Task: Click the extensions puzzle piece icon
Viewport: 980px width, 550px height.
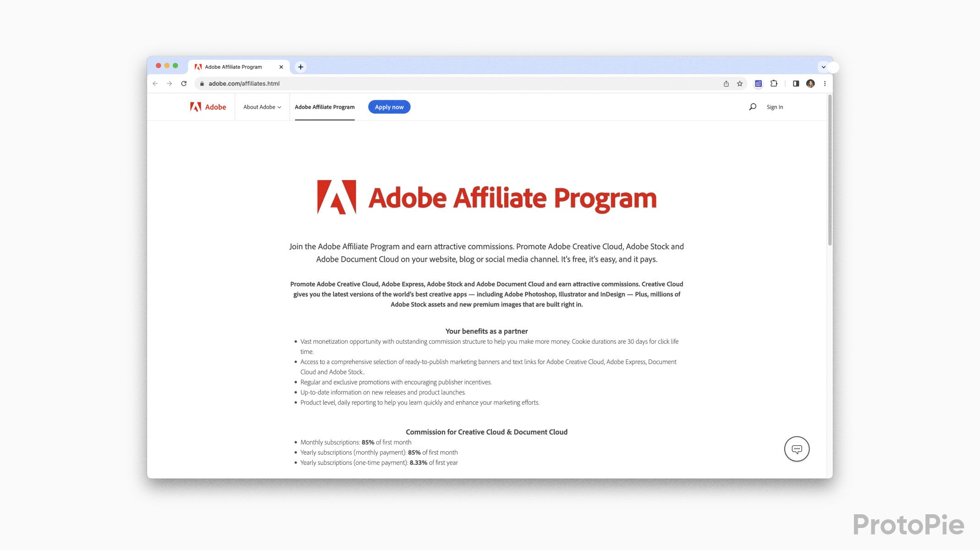Action: (774, 83)
